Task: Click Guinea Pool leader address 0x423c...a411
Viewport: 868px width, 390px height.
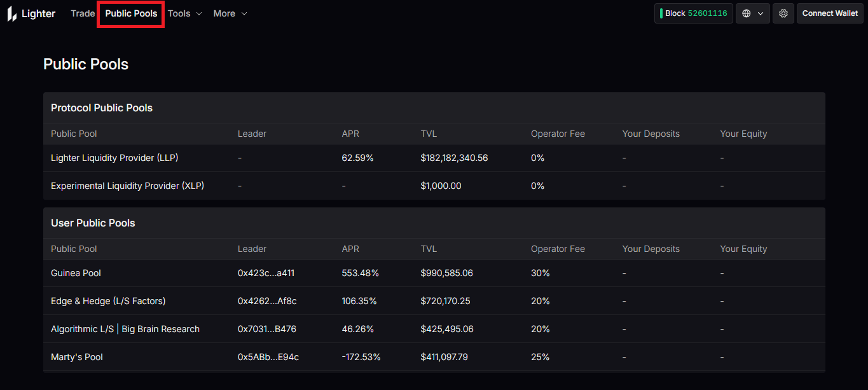Action: 266,273
